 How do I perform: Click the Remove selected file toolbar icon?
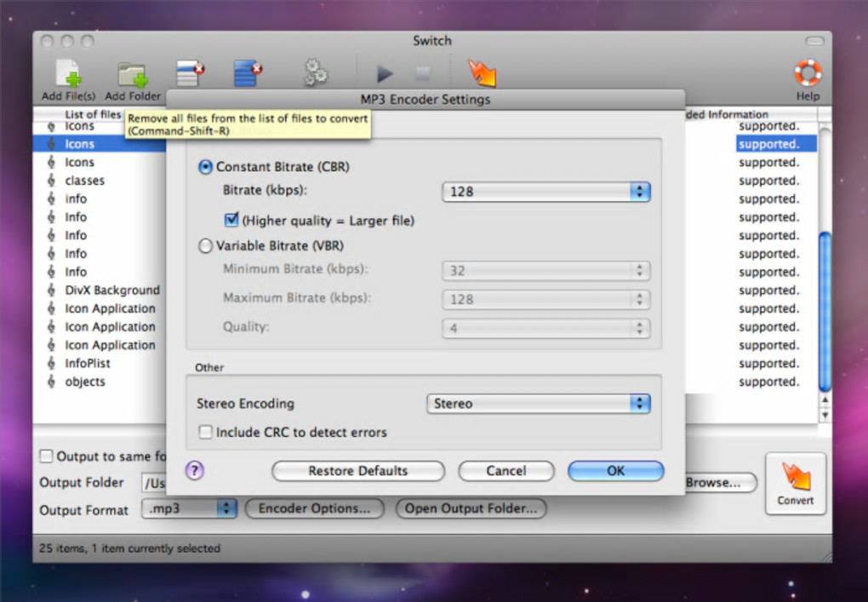(190, 74)
